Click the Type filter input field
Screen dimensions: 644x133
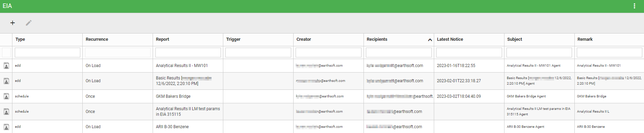tap(48, 53)
